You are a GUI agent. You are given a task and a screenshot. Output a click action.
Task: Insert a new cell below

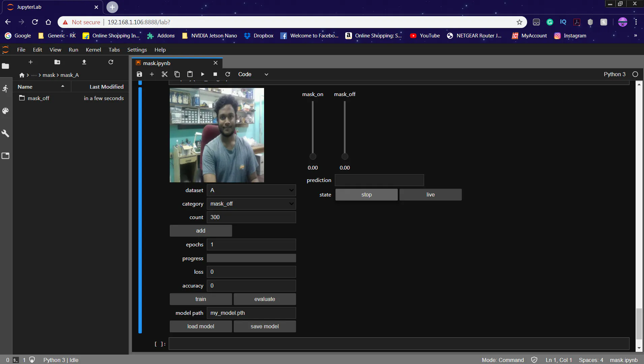click(152, 74)
